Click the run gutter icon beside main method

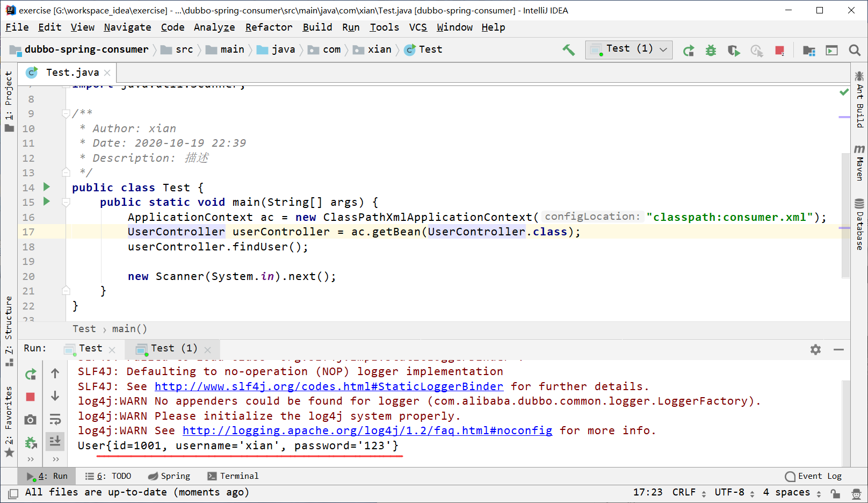point(47,202)
